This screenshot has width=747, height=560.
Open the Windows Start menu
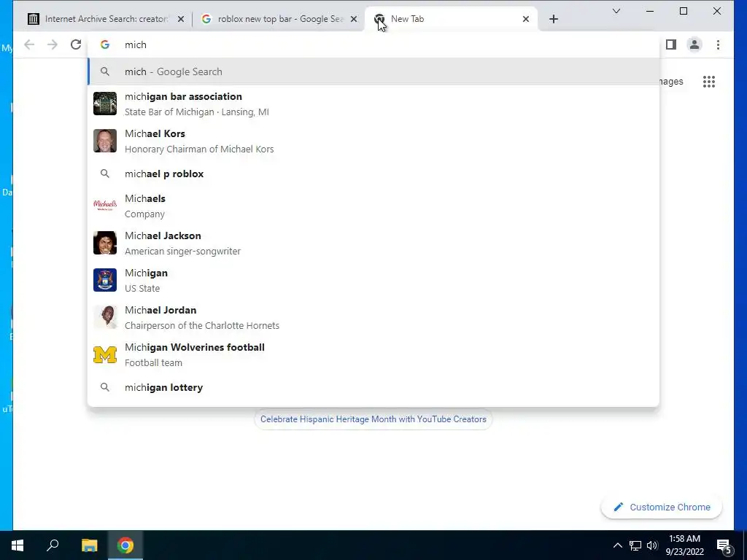[18, 545]
